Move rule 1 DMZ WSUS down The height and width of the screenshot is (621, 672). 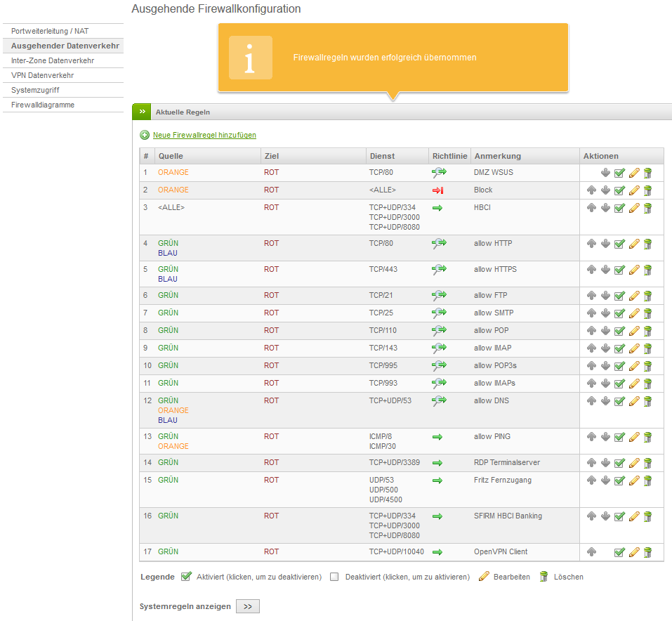pyautogui.click(x=605, y=173)
